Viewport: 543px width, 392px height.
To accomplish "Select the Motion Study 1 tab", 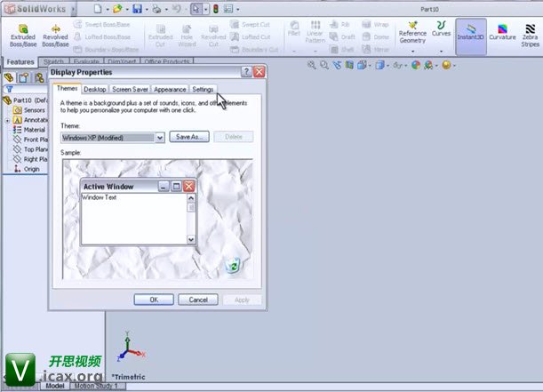I will point(96,386).
